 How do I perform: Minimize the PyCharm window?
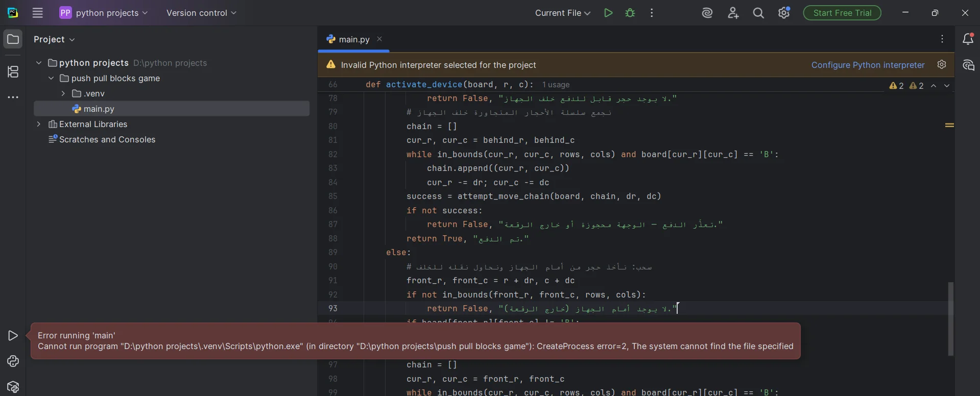[905, 13]
